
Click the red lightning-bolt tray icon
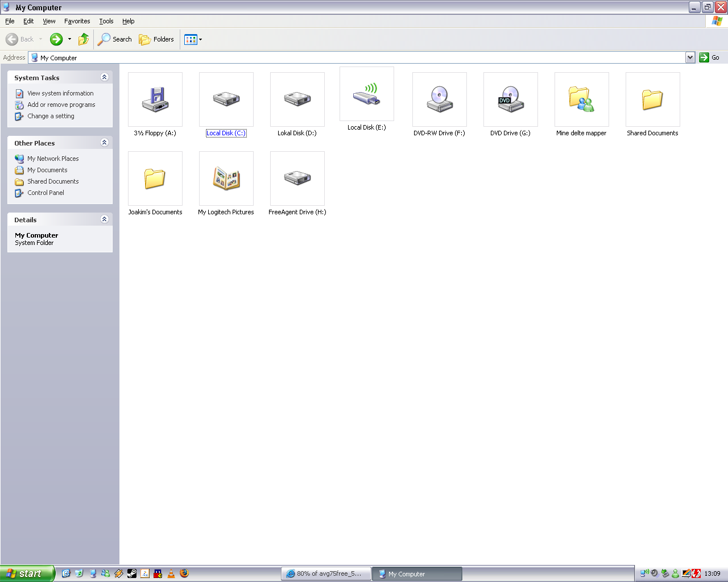click(696, 573)
